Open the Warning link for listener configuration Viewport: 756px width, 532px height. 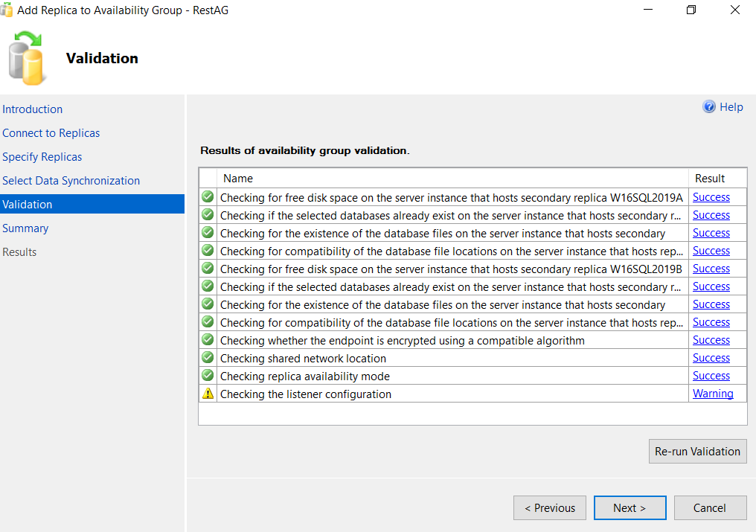(713, 394)
